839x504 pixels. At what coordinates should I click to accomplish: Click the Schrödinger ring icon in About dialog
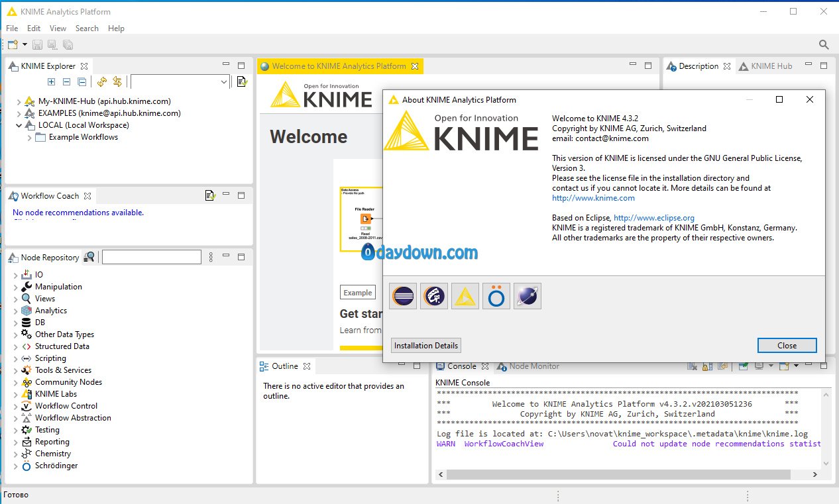(x=496, y=296)
